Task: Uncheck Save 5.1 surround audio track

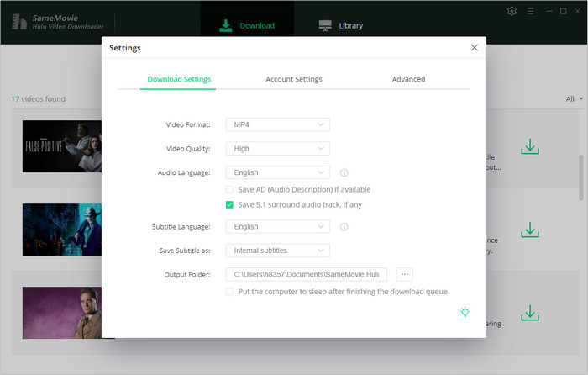Action: [230, 204]
